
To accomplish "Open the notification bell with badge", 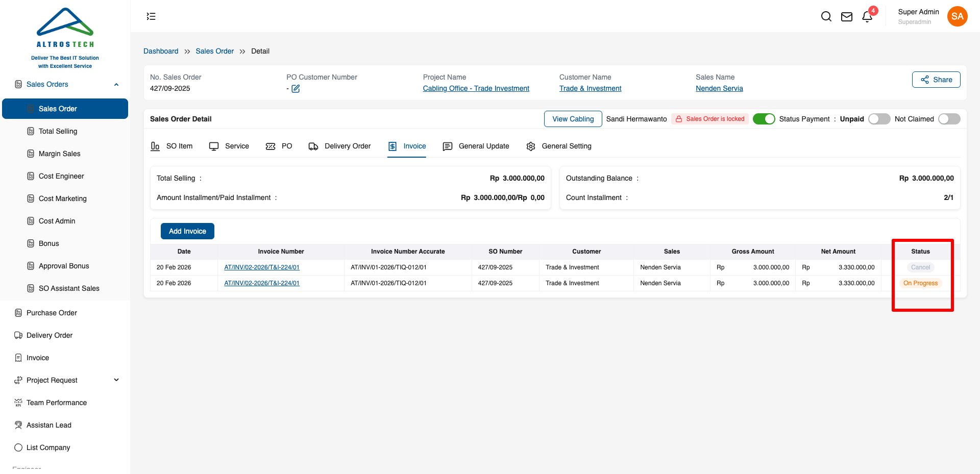I will pos(867,17).
